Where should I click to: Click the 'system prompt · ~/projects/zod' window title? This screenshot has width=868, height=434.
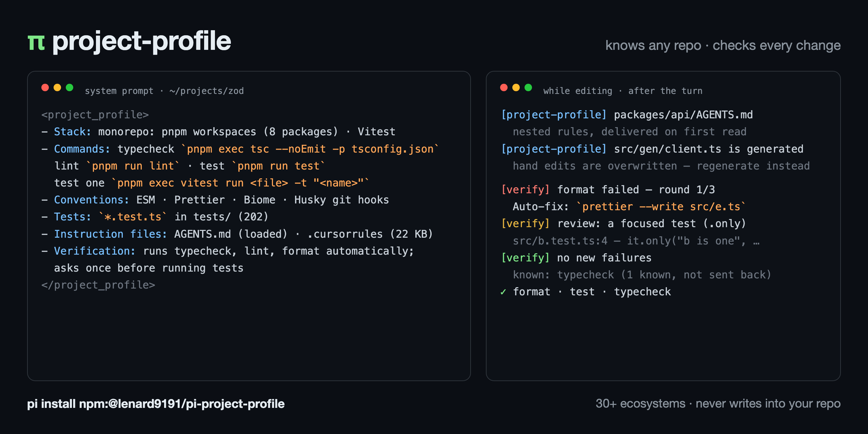[x=164, y=91]
